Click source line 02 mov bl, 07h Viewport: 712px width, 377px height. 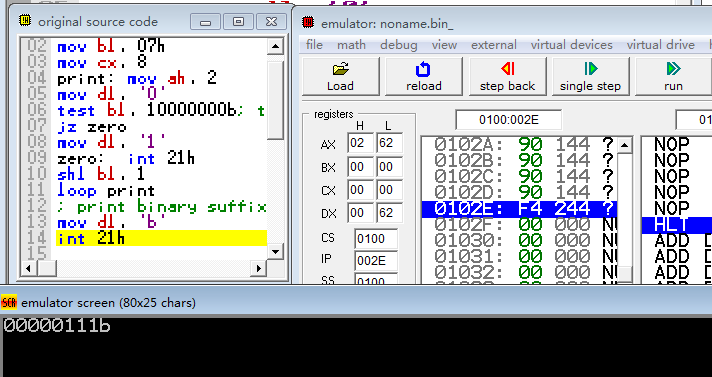(x=110, y=46)
